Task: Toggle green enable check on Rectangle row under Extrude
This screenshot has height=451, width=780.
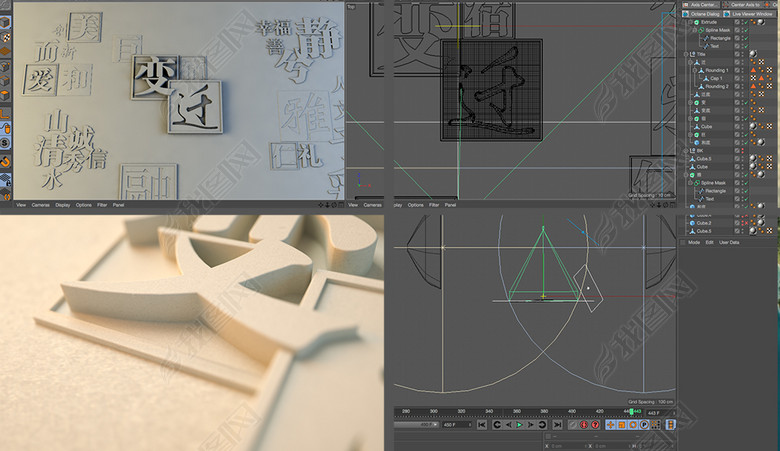Action: click(x=746, y=38)
